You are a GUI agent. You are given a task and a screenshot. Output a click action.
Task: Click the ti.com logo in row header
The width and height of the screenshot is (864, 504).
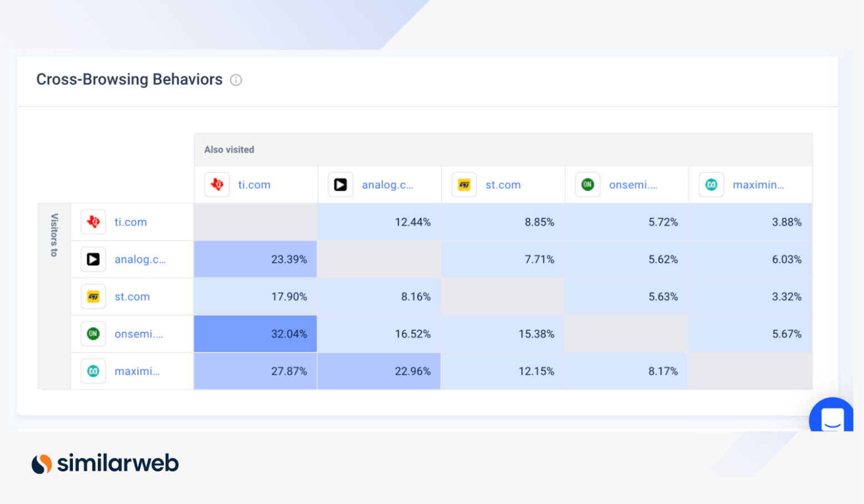coord(93,222)
